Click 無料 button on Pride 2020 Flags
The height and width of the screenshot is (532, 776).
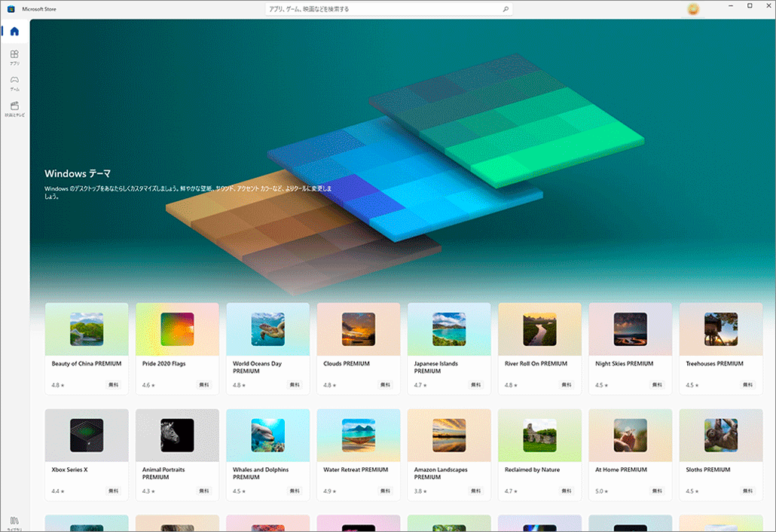pyautogui.click(x=204, y=384)
